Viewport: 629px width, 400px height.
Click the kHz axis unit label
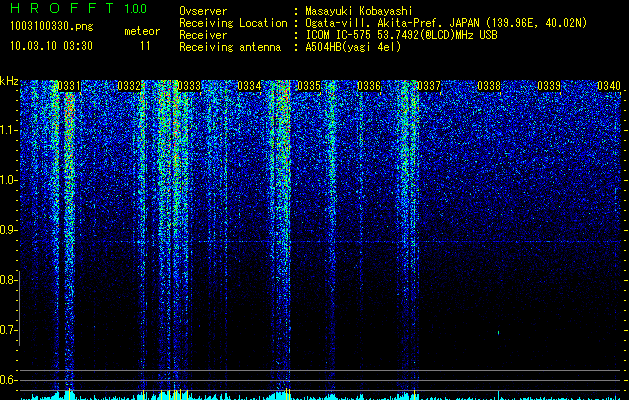9,81
